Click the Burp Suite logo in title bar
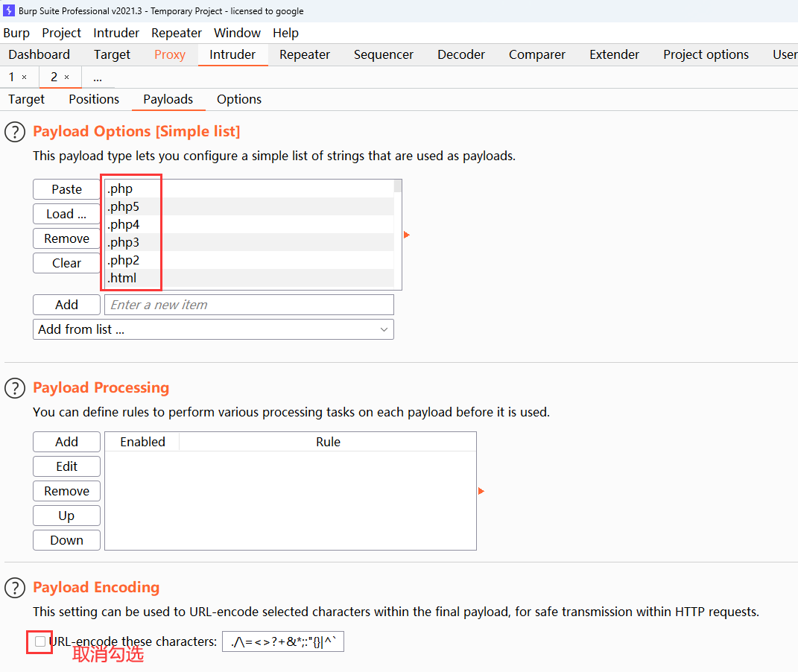Image resolution: width=798 pixels, height=672 pixels. click(9, 11)
